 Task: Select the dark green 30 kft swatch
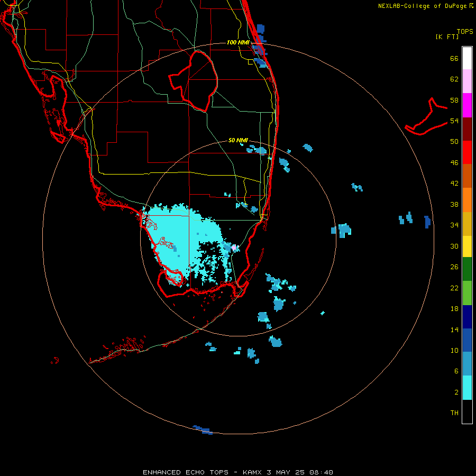(x=467, y=269)
